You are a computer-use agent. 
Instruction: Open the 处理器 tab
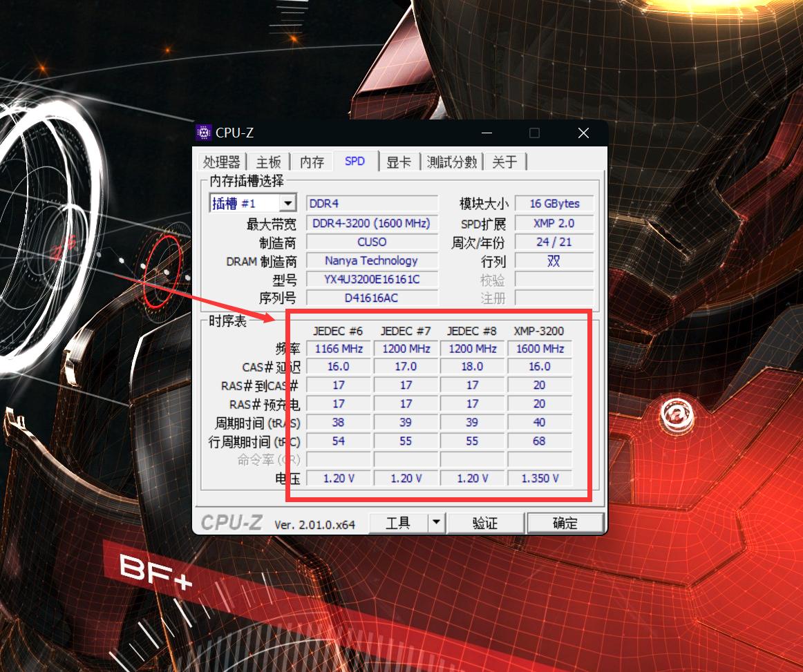coord(221,162)
